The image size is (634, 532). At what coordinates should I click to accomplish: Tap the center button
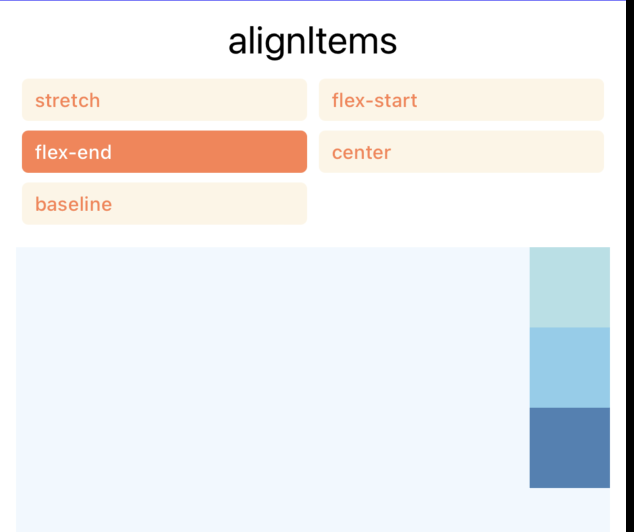(x=461, y=152)
